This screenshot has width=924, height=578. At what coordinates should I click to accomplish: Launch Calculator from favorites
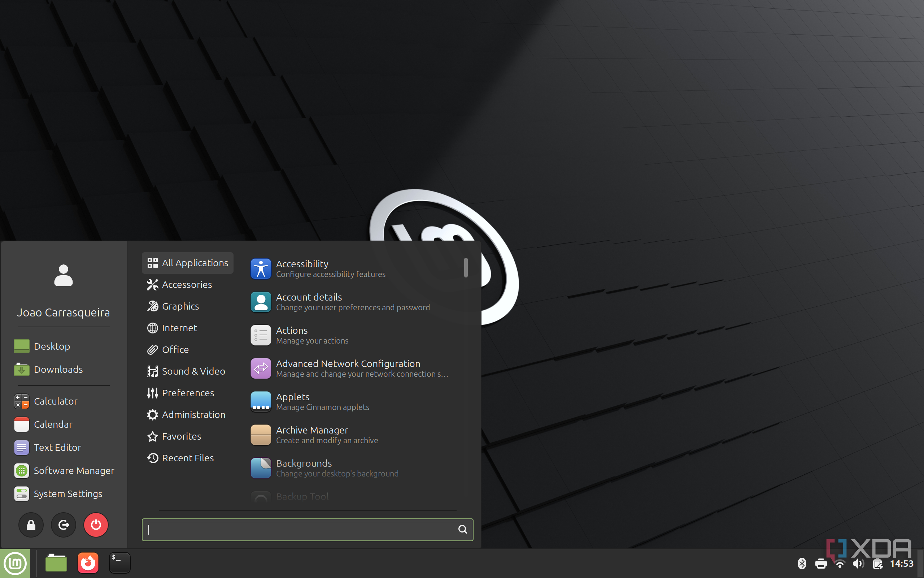(x=45, y=401)
